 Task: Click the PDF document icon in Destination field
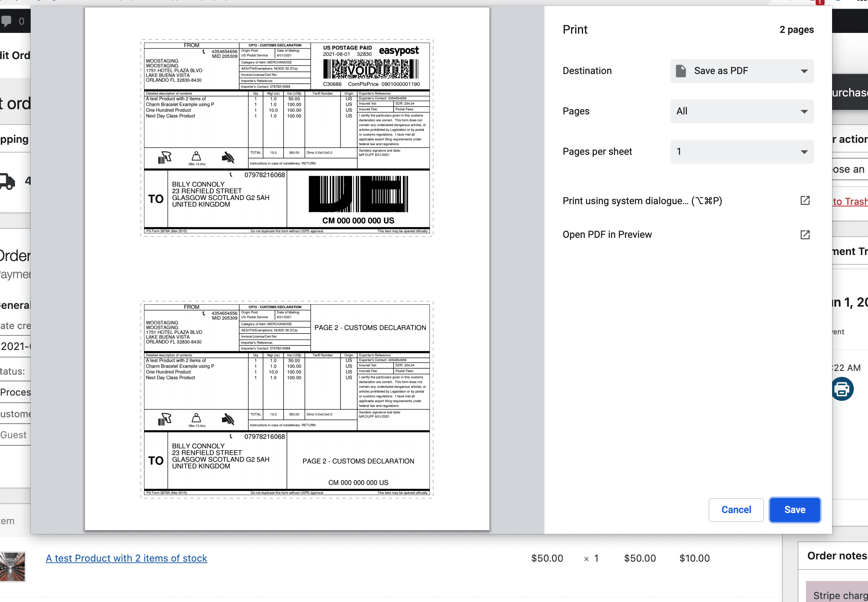click(x=681, y=71)
